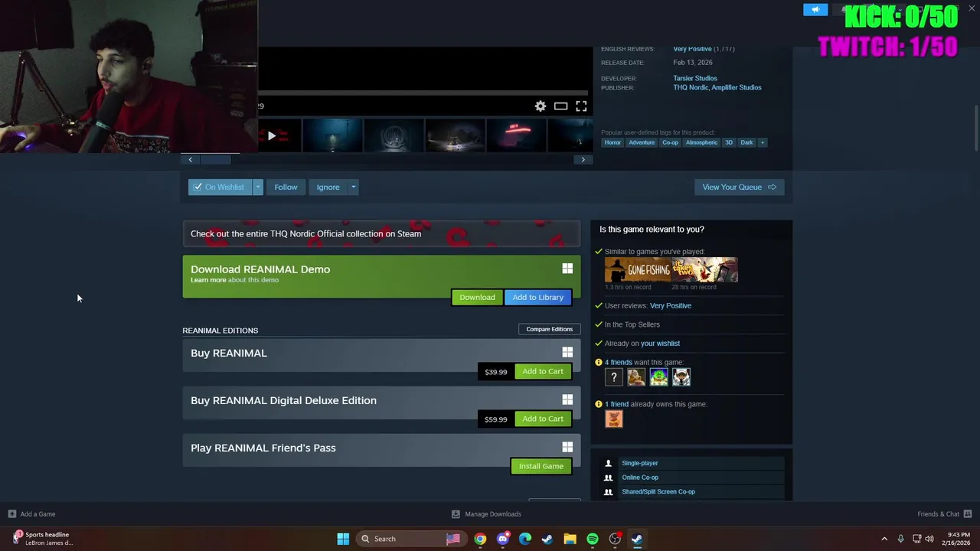Open Learn more about this demo
Viewport: 980px width, 551px height.
(208, 280)
